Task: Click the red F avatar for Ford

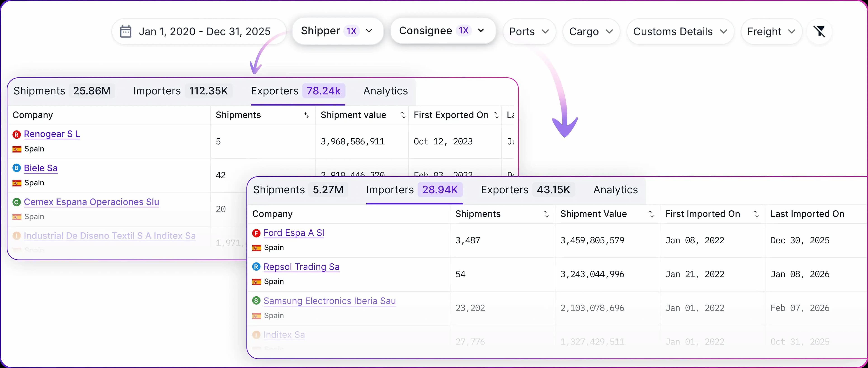Action: coord(256,233)
